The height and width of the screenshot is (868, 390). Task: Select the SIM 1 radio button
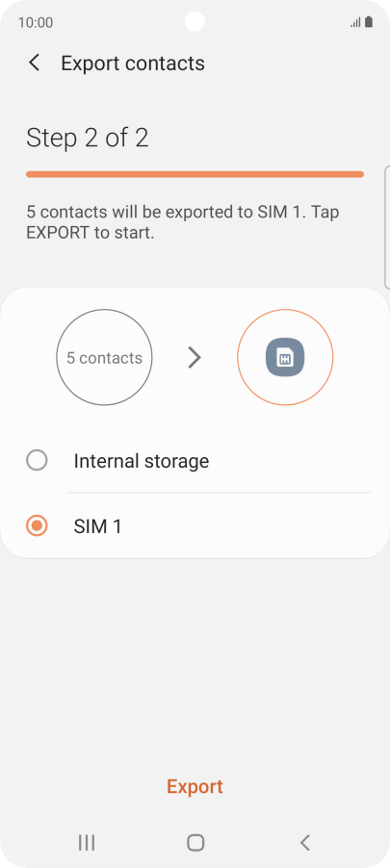[37, 525]
